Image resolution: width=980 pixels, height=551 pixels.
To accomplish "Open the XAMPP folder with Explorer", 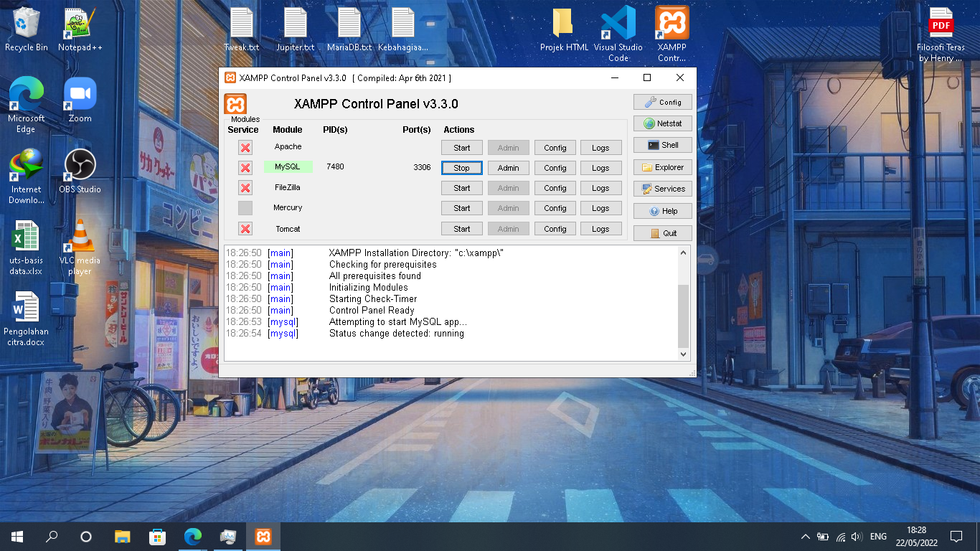I will [661, 166].
